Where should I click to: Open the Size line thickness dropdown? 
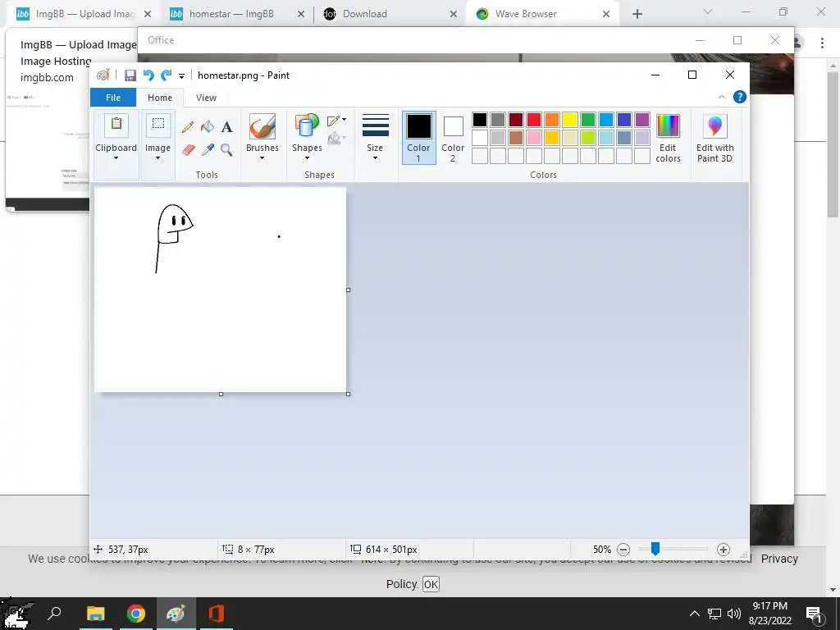(x=375, y=137)
